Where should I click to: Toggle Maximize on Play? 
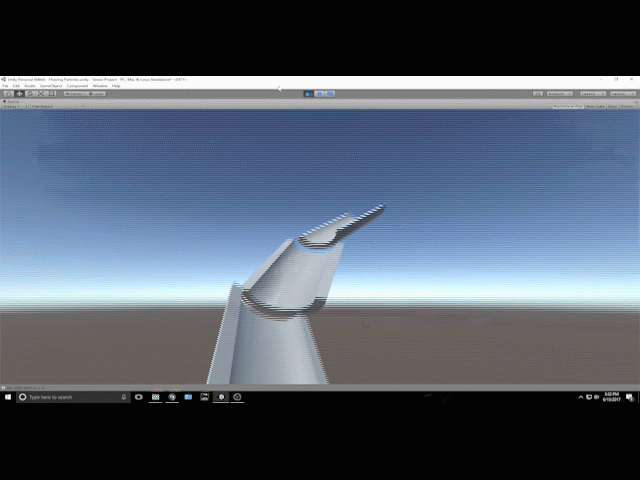pyautogui.click(x=568, y=105)
